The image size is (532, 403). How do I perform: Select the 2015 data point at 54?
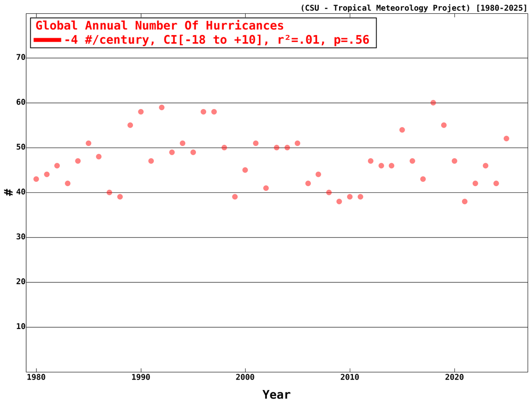402,129
